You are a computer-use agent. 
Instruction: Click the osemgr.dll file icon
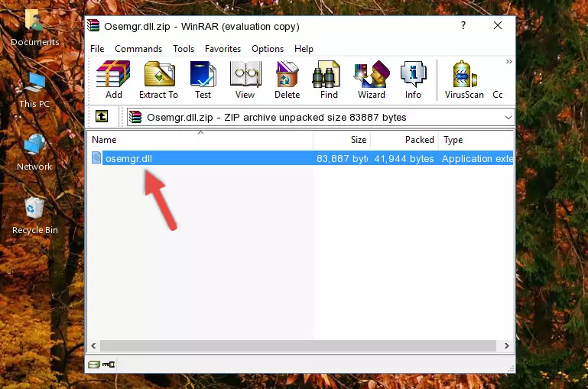coord(96,157)
